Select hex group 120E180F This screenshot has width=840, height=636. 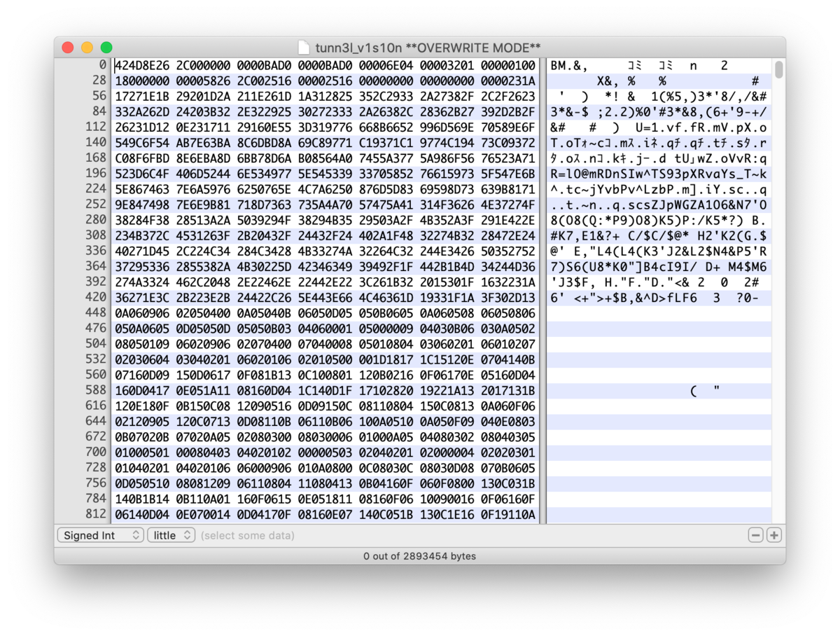pyautogui.click(x=142, y=406)
